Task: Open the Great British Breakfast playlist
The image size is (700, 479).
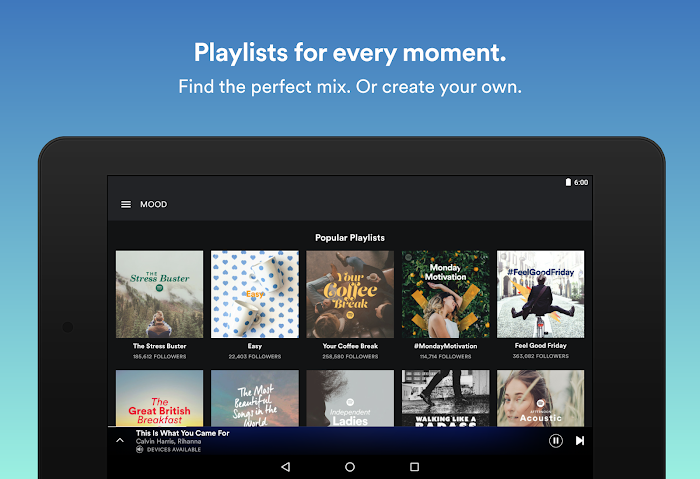Action: coord(159,398)
